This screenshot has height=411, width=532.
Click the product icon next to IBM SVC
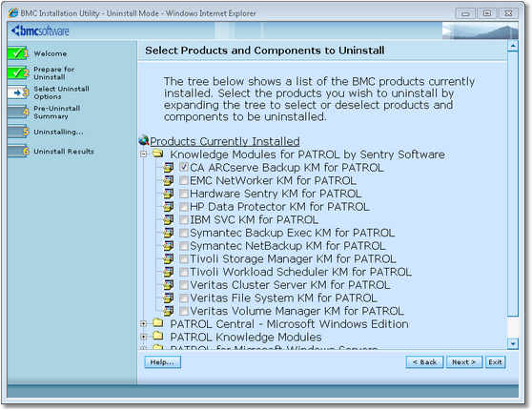[168, 219]
